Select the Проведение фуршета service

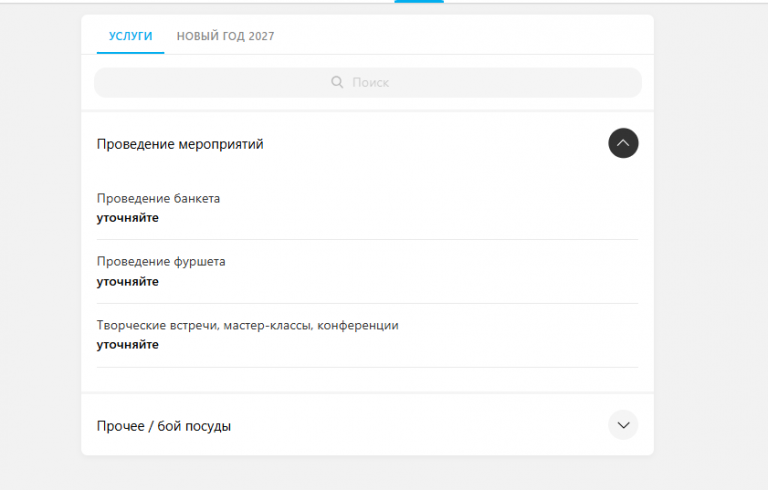pos(161,262)
